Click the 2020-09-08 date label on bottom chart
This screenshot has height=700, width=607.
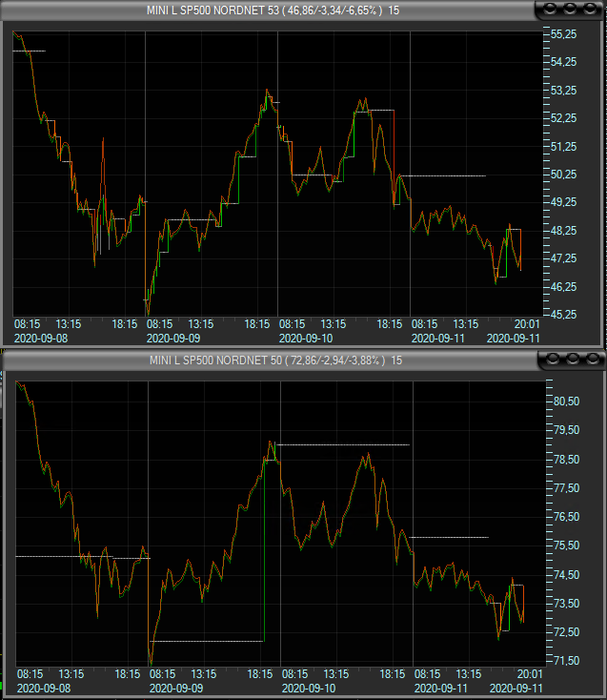pyautogui.click(x=43, y=687)
